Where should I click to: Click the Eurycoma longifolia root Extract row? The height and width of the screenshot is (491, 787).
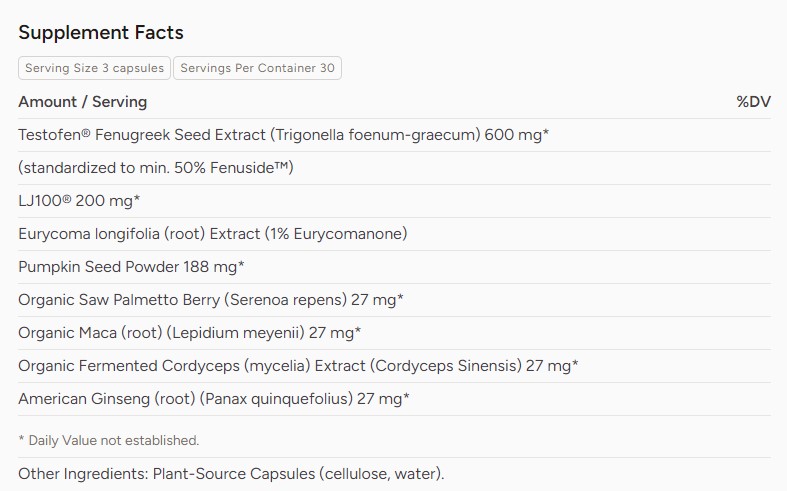tap(395, 234)
